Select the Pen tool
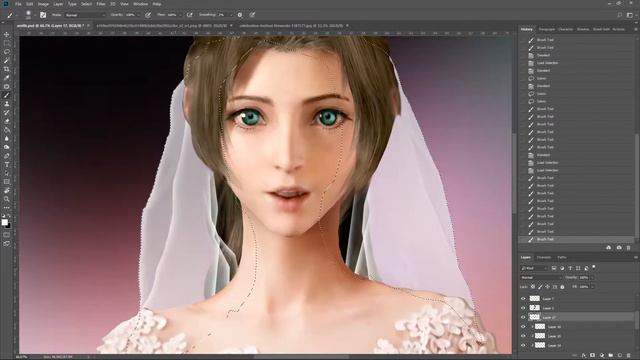The height and width of the screenshot is (360, 640). click(x=7, y=156)
